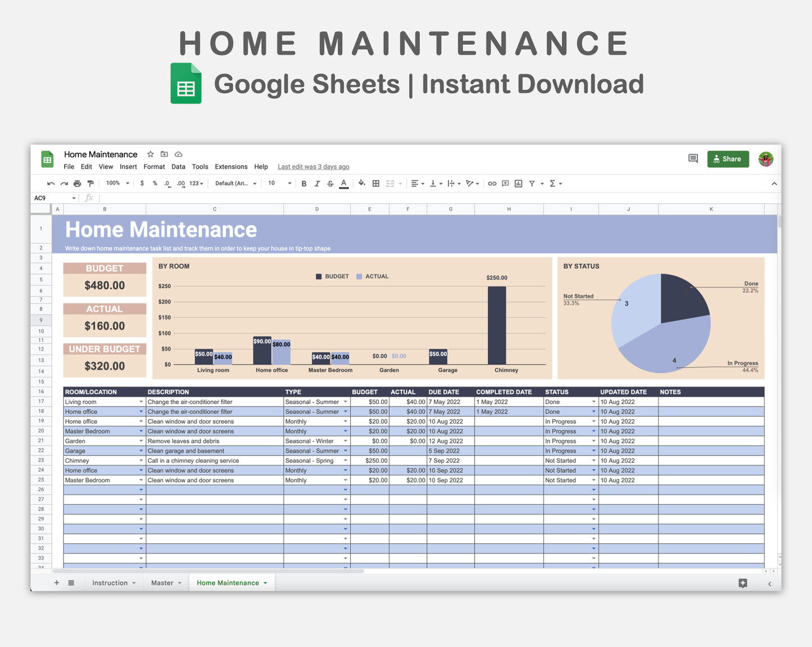812x647 pixels.
Task: Select the Paint format tool
Action: 90,184
